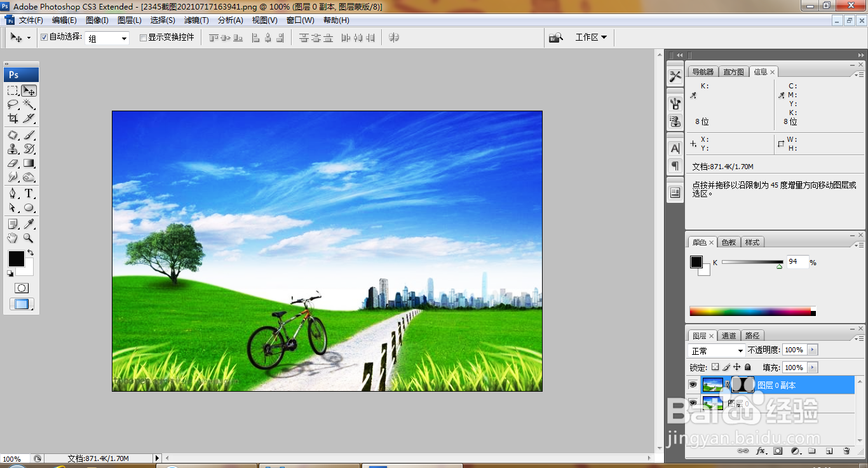The image size is (868, 468).
Task: Open 文件(F) menu
Action: (31, 20)
